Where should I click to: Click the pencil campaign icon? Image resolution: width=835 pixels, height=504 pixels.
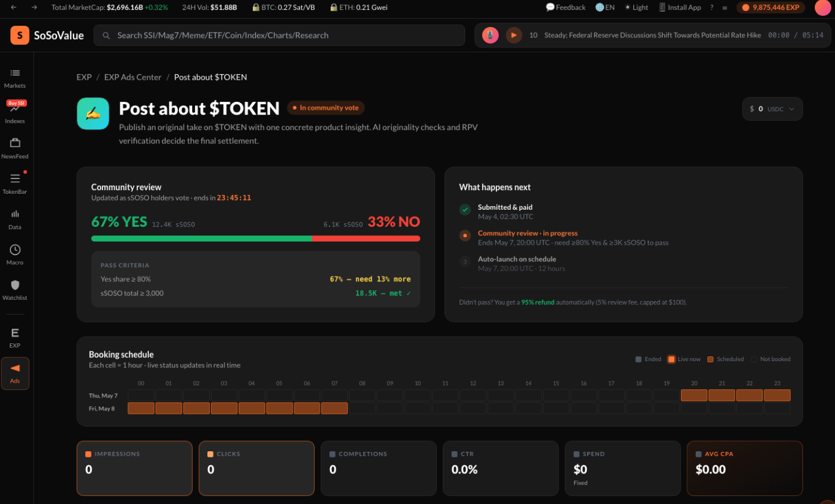tap(93, 113)
